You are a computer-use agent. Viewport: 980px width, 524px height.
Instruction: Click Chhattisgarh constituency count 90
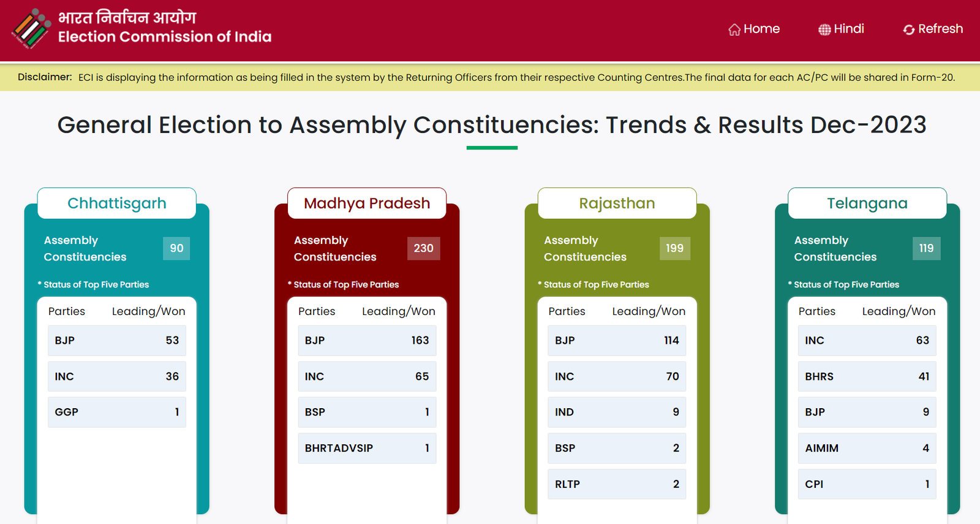(x=176, y=248)
